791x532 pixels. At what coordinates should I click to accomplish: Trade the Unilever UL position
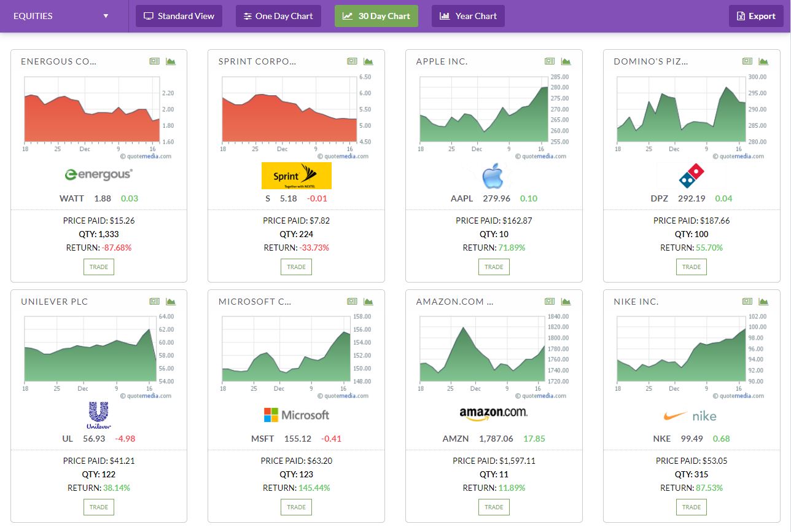[x=99, y=507]
